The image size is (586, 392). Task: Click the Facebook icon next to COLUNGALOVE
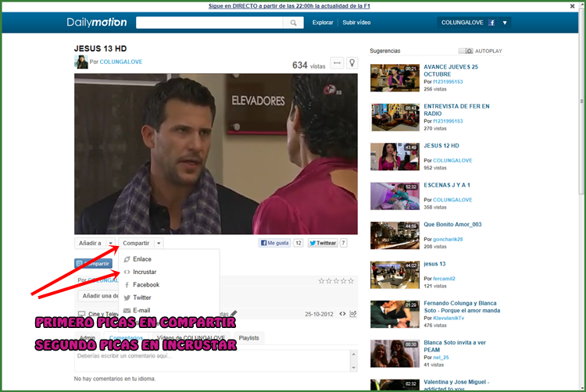tap(491, 23)
